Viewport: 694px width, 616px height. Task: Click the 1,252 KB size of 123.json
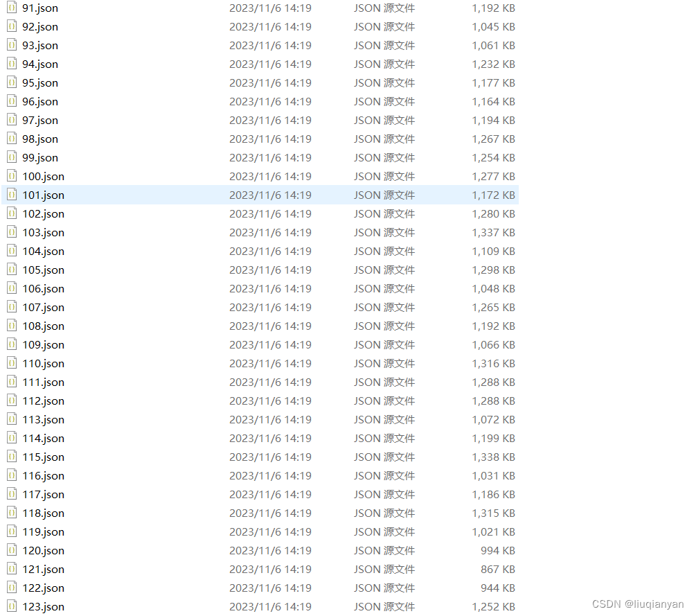(494, 607)
